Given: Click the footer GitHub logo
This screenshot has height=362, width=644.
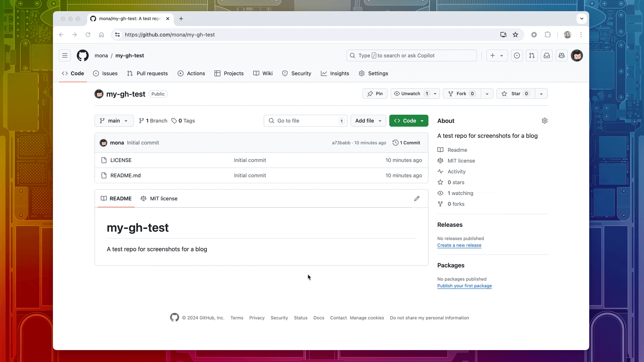Looking at the screenshot, I should tap(174, 317).
